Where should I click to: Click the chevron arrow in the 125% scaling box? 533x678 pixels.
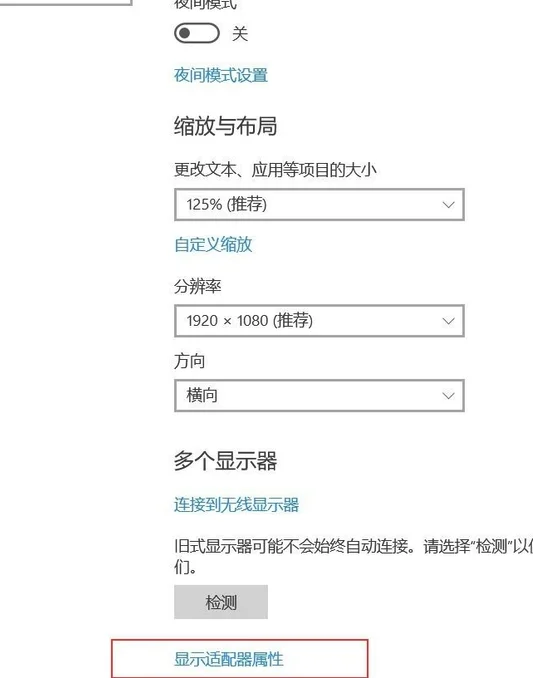pos(449,205)
